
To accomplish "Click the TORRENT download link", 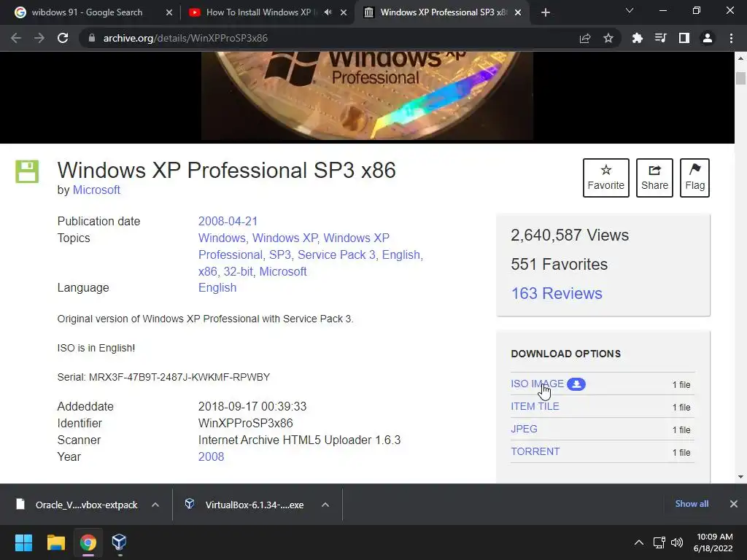I will click(535, 451).
